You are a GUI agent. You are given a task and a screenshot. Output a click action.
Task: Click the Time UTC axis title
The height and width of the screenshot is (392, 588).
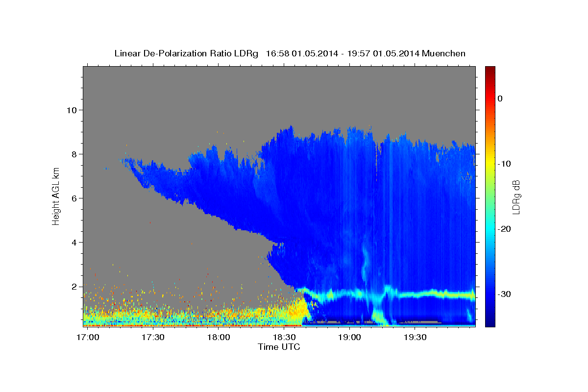(279, 347)
